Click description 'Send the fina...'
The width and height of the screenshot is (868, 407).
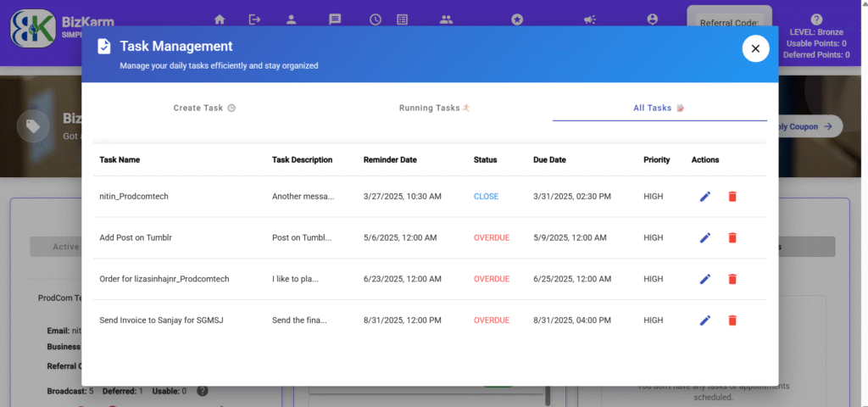point(299,320)
